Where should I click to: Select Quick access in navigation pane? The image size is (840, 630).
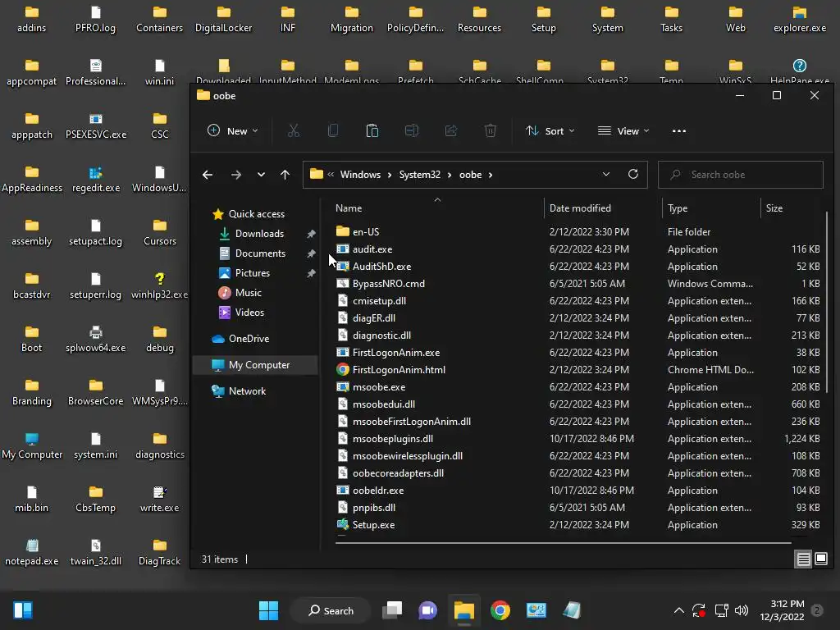click(255, 214)
